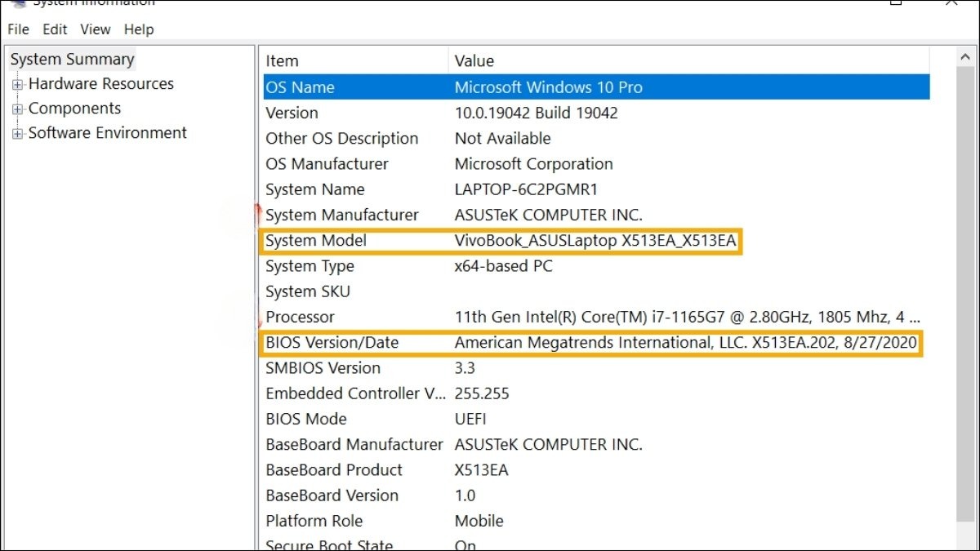Click the UEFI value
Screen dimensions: 980x551
(x=470, y=419)
